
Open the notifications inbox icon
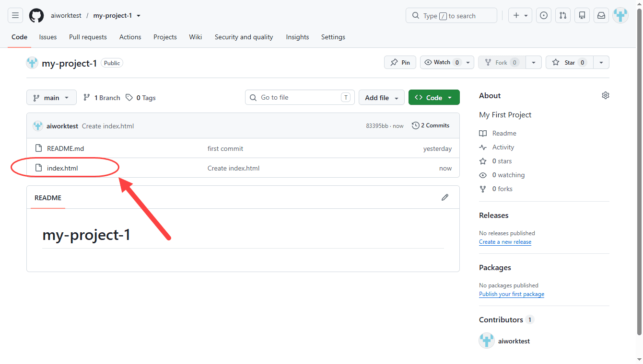tap(601, 15)
